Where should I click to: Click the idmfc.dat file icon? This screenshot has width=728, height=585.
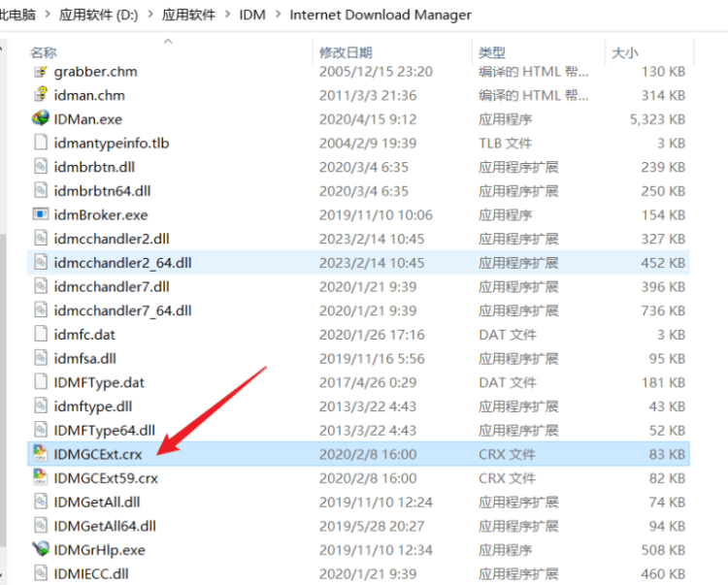point(41,335)
